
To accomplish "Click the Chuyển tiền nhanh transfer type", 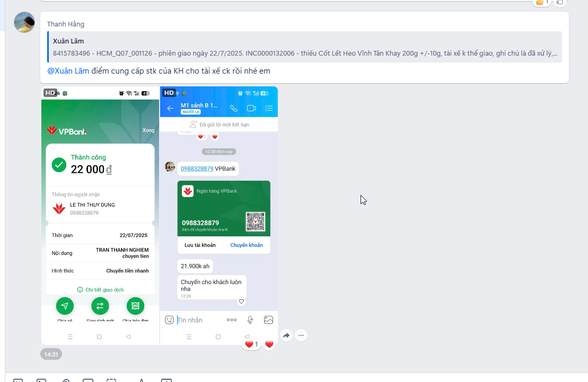I will point(127,271).
